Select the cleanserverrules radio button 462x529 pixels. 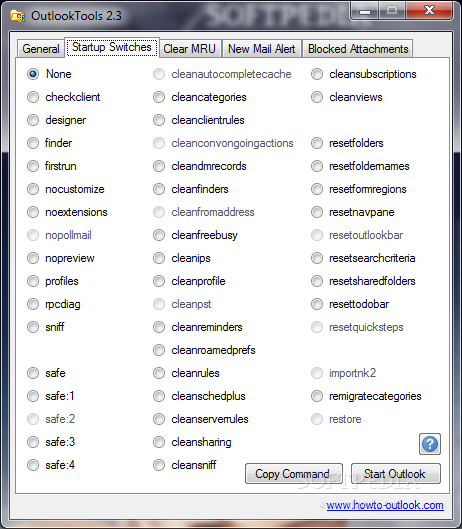tap(159, 419)
